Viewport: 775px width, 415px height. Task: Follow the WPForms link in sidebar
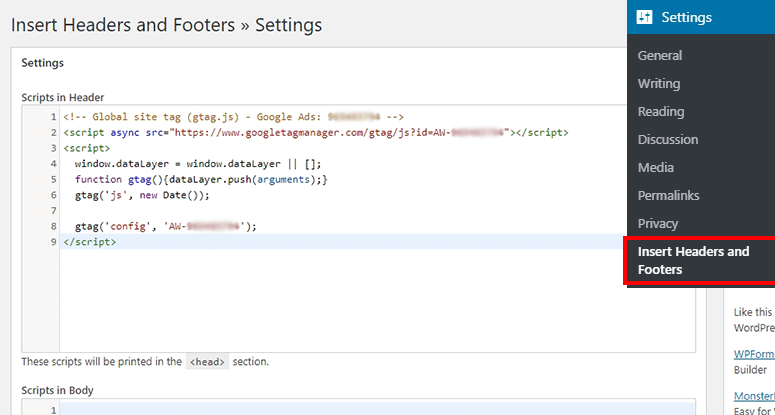pyautogui.click(x=754, y=354)
